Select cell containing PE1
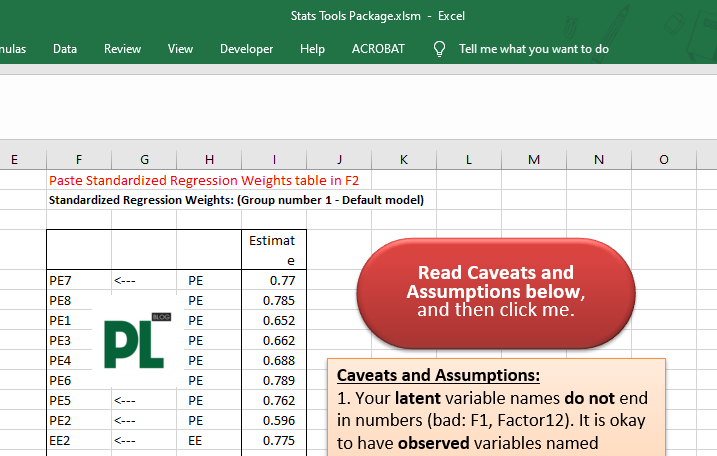Viewport: 717px width, 456px height. point(79,320)
